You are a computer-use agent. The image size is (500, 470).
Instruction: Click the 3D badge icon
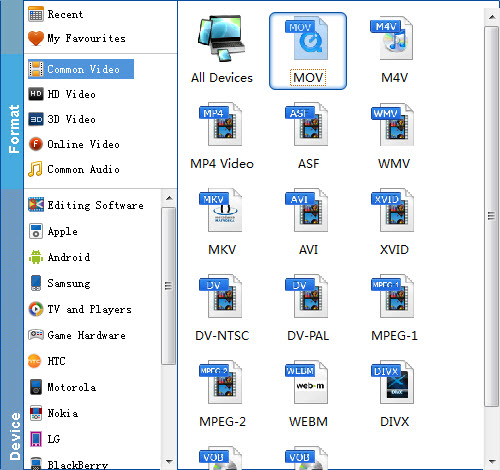(x=36, y=119)
